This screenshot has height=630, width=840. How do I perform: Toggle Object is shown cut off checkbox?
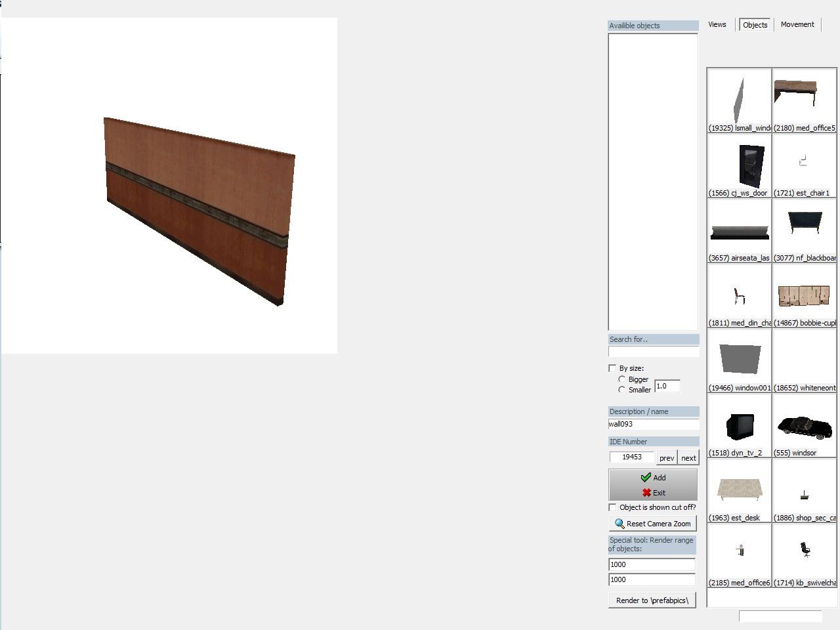coord(612,507)
